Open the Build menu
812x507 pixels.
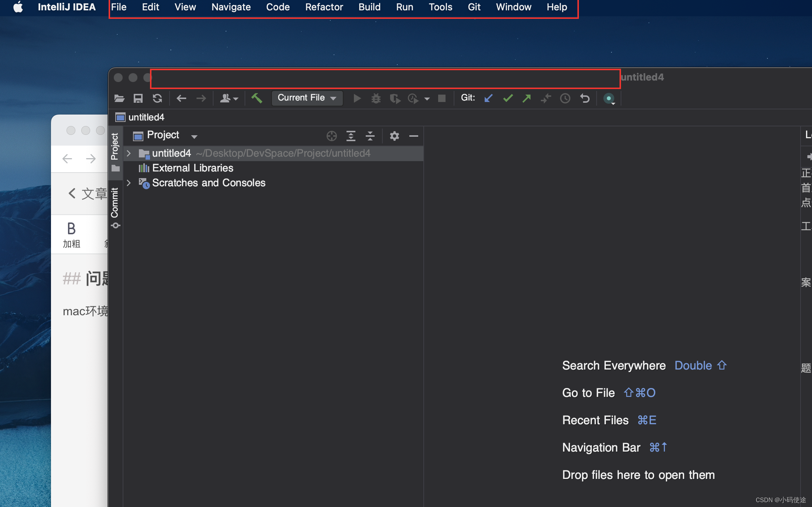tap(369, 7)
